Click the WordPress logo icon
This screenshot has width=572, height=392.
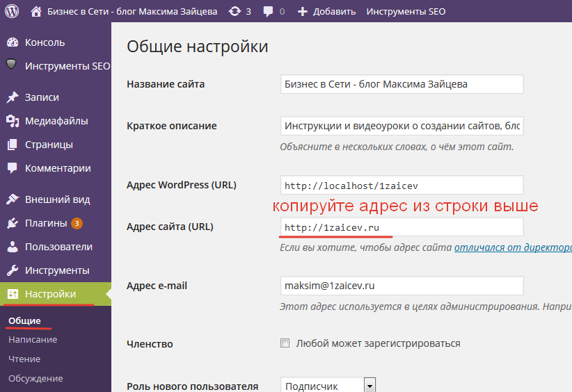pos(12,11)
